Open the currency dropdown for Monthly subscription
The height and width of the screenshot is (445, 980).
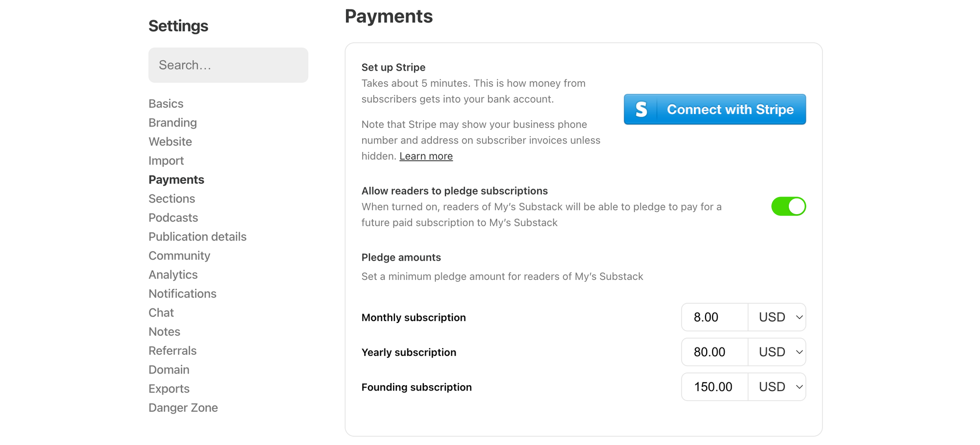pyautogui.click(x=777, y=317)
